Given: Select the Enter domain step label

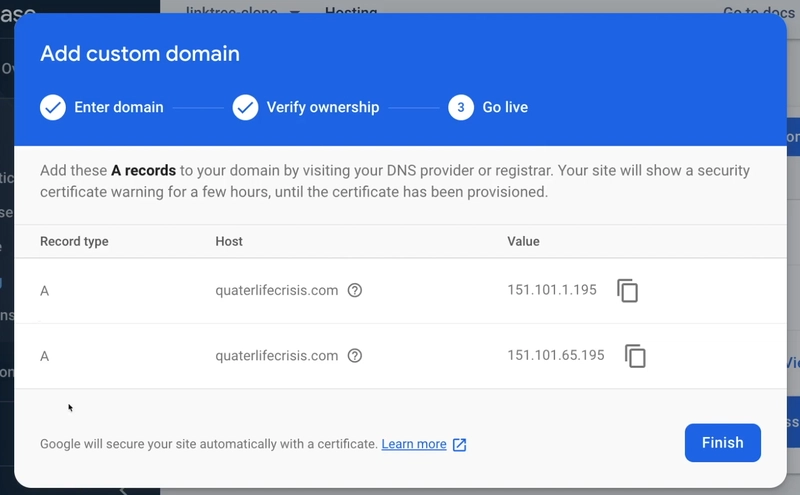Looking at the screenshot, I should point(119,107).
